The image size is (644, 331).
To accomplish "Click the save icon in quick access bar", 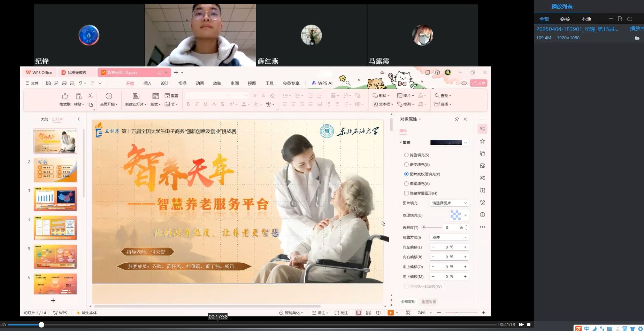I will pos(48,83).
